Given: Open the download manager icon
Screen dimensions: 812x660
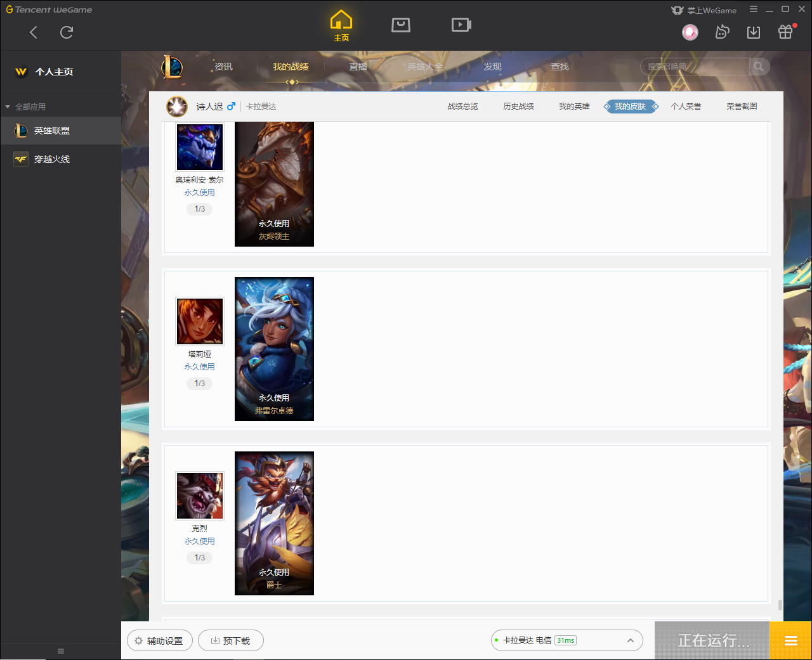Looking at the screenshot, I should 754,32.
